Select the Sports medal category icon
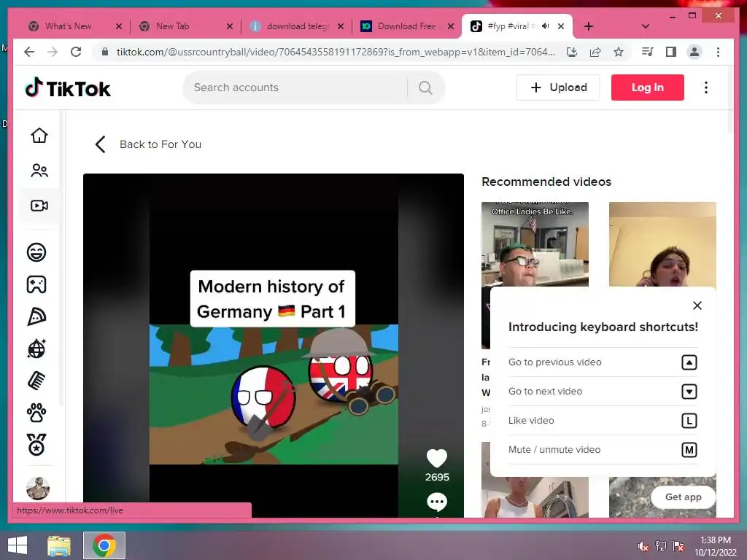The width and height of the screenshot is (747, 560). (x=36, y=445)
